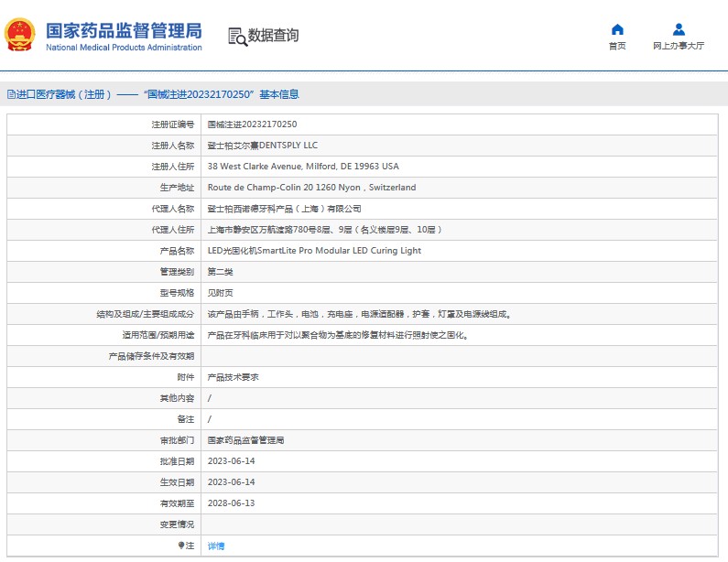Click the 代理人名称 label
This screenshot has height=562, width=728.
173,209
